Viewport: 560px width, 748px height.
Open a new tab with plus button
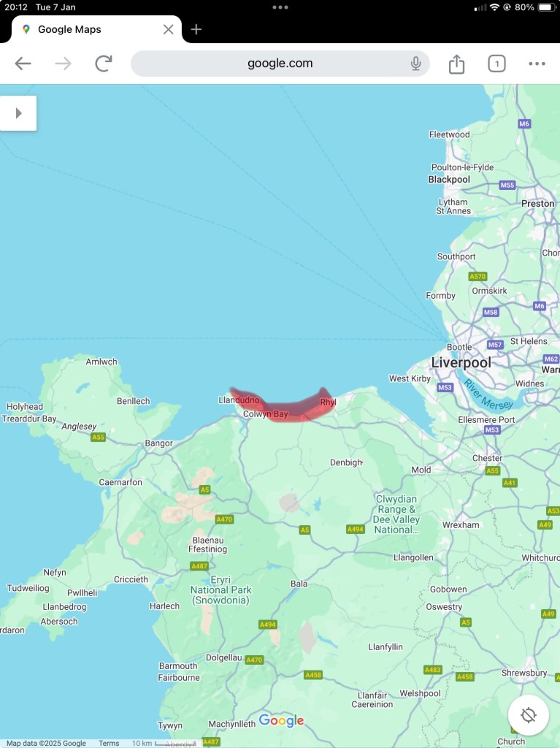click(x=196, y=29)
